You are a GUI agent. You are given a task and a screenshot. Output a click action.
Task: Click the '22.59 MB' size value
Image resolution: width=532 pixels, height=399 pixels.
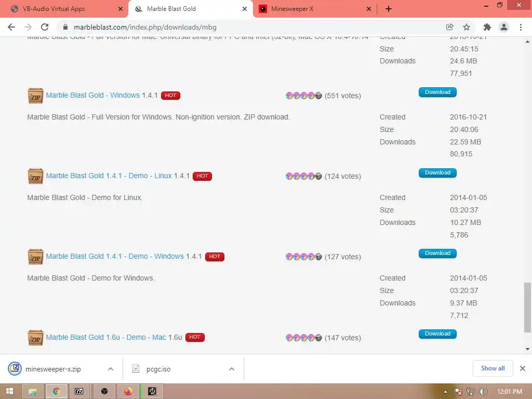click(x=465, y=142)
